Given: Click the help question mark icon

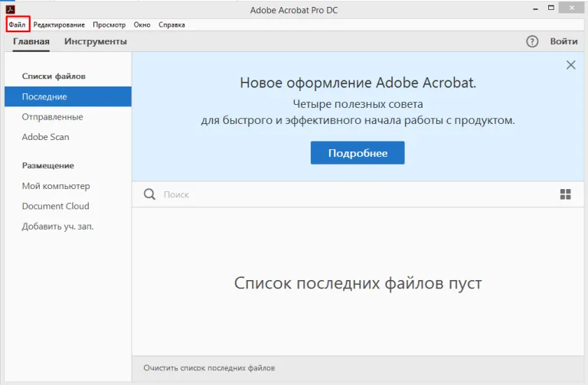Looking at the screenshot, I should [532, 41].
